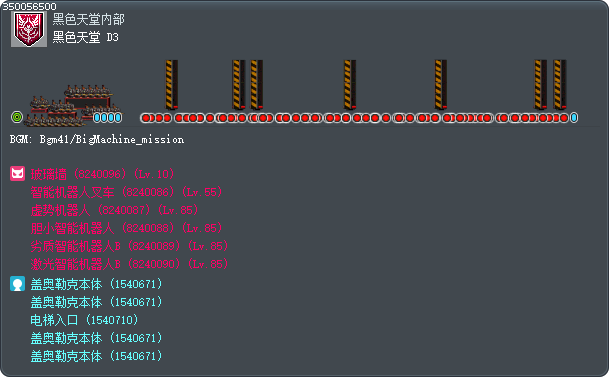
Task: Select mob 激光智能机器人B (8240090)
Action: pyautogui.click(x=130, y=264)
